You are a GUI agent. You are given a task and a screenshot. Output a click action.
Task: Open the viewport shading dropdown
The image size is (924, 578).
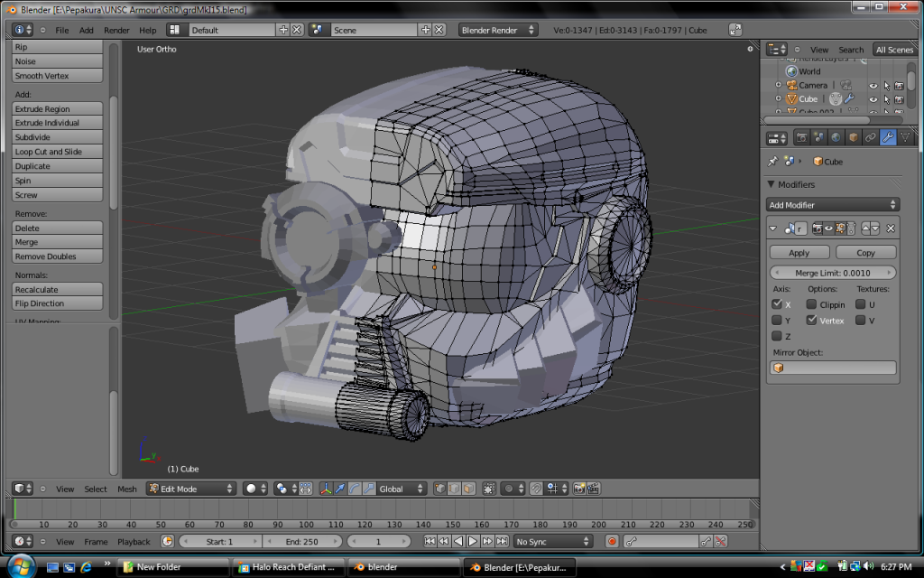[x=255, y=489]
